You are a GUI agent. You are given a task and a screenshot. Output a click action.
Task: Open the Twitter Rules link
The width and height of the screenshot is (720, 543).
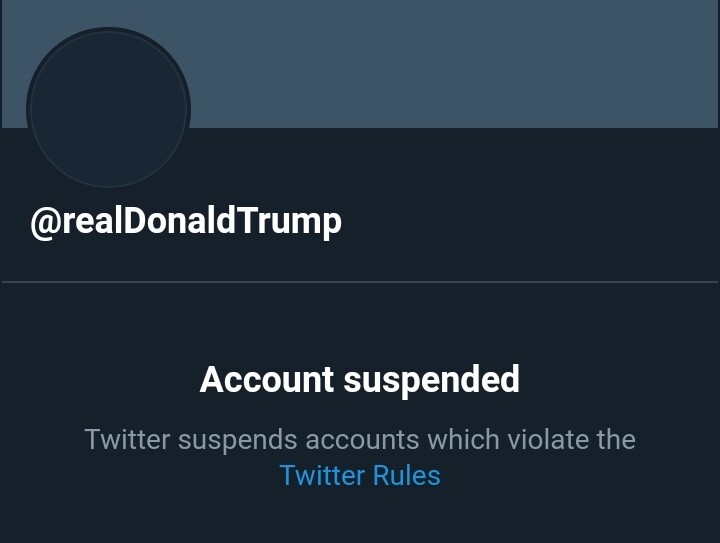click(x=360, y=475)
